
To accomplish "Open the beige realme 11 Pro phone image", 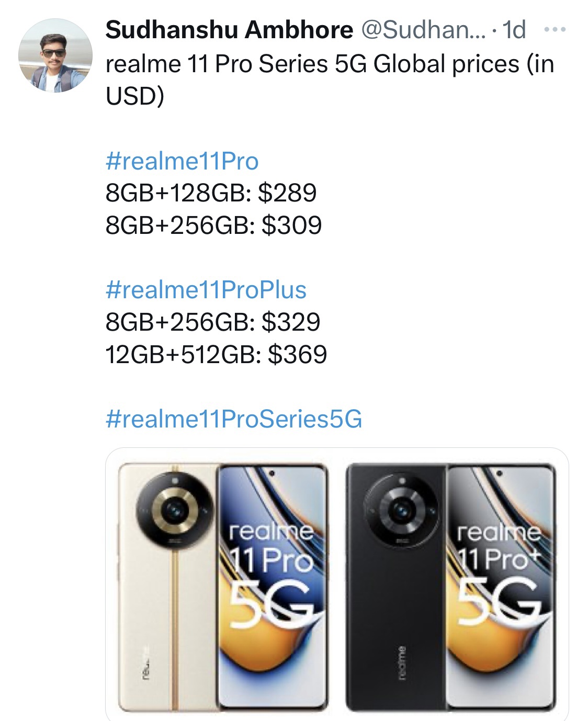I will 223,585.
